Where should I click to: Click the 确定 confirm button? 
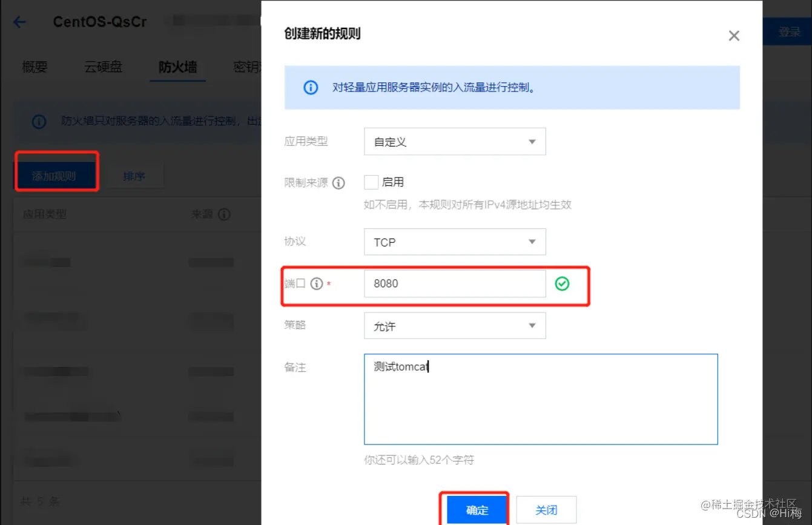[x=476, y=509]
